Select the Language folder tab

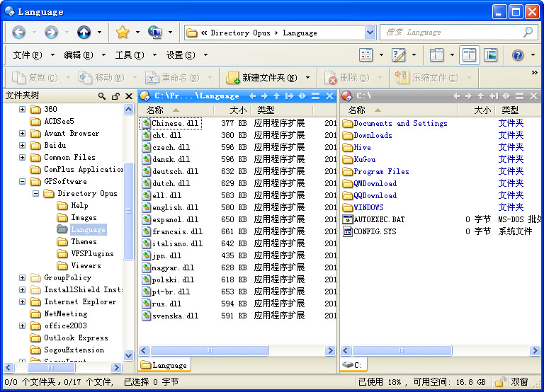tap(165, 365)
